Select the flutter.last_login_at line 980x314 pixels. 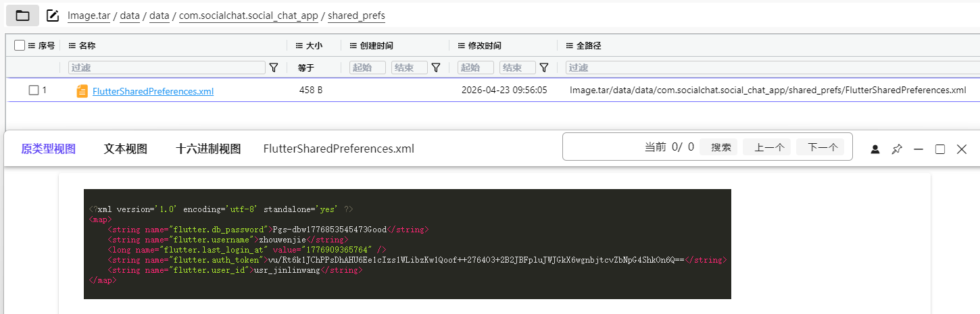point(247,250)
